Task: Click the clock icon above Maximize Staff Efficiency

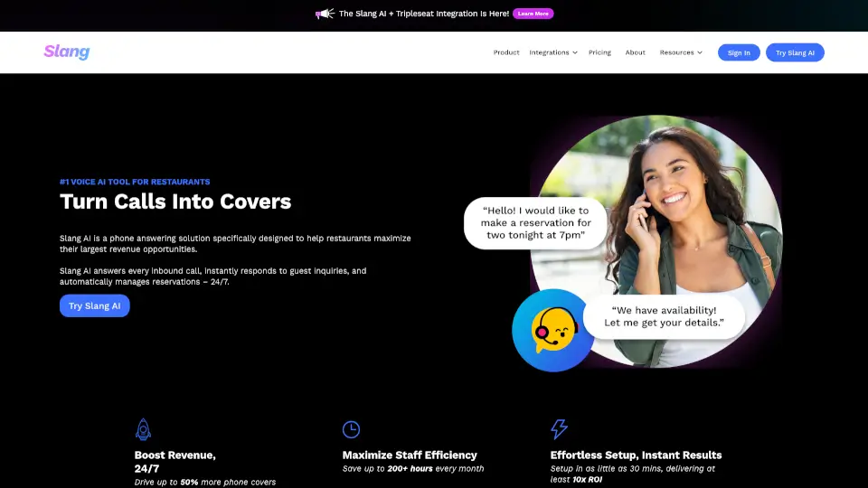Action: pyautogui.click(x=351, y=429)
